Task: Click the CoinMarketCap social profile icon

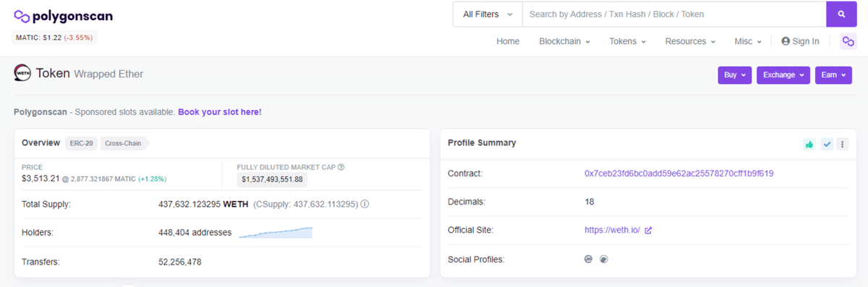Action: point(589,259)
